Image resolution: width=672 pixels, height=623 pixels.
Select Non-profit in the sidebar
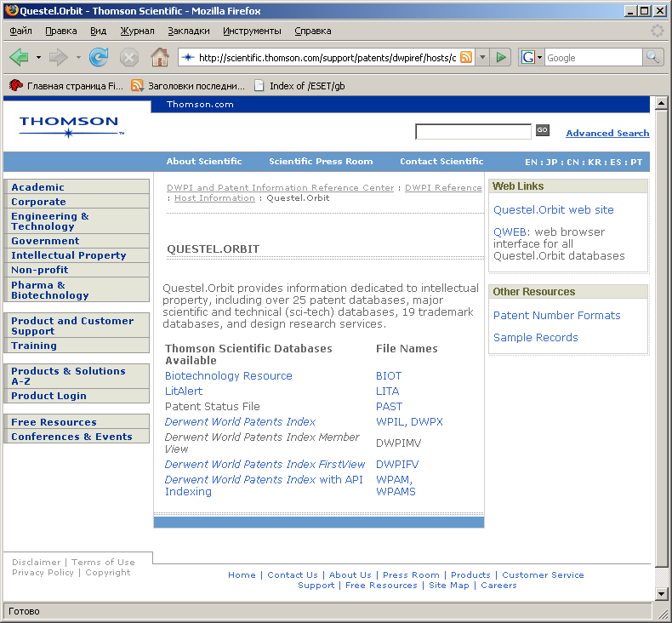(77, 270)
